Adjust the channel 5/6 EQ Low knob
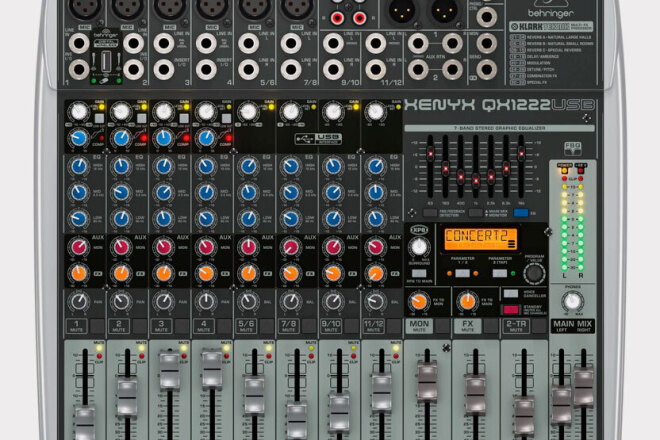 click(248, 219)
